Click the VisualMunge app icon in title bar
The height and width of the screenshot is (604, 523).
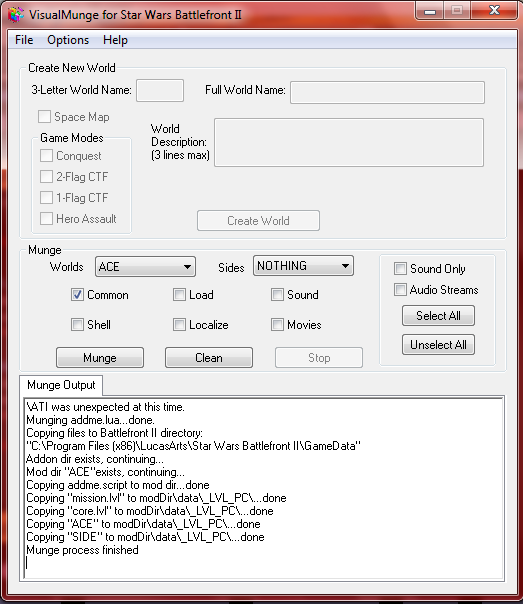(16, 15)
